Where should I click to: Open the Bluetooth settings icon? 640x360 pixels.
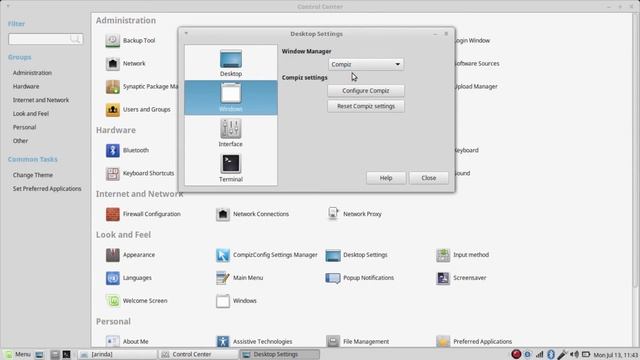pyautogui.click(x=112, y=150)
